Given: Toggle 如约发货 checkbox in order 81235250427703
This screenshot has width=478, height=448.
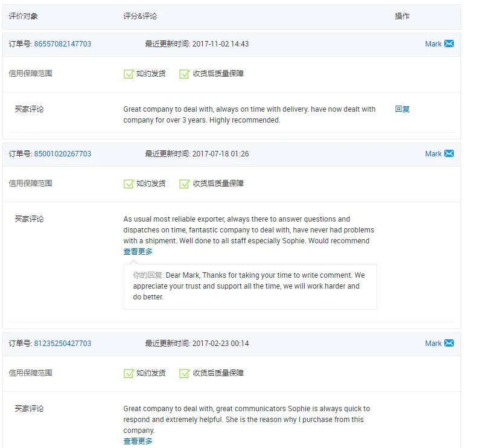Looking at the screenshot, I should tap(129, 373).
